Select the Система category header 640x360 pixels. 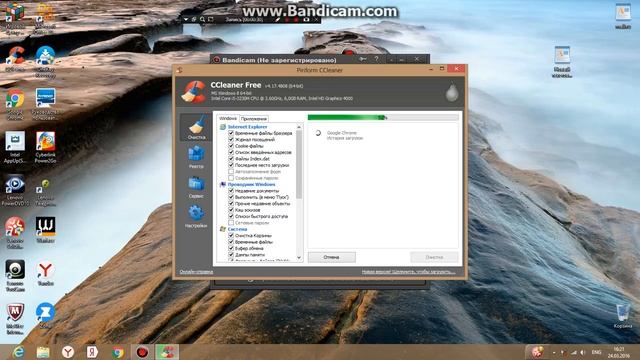237,229
